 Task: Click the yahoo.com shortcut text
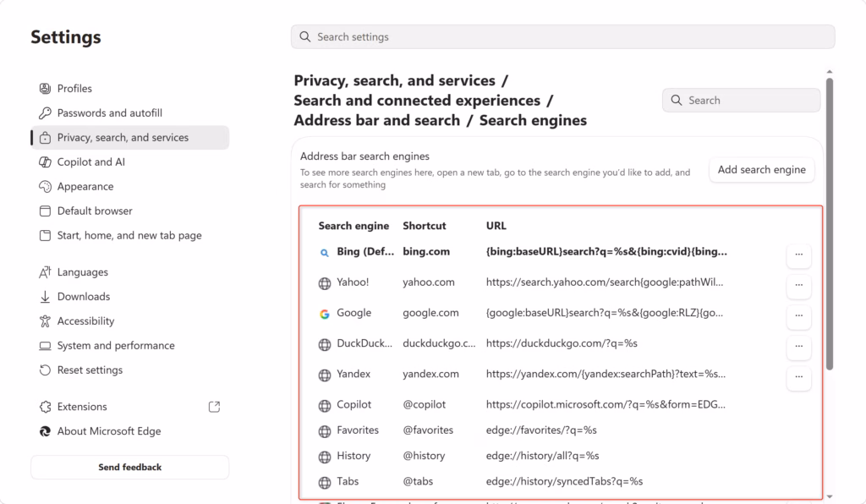pyautogui.click(x=429, y=282)
